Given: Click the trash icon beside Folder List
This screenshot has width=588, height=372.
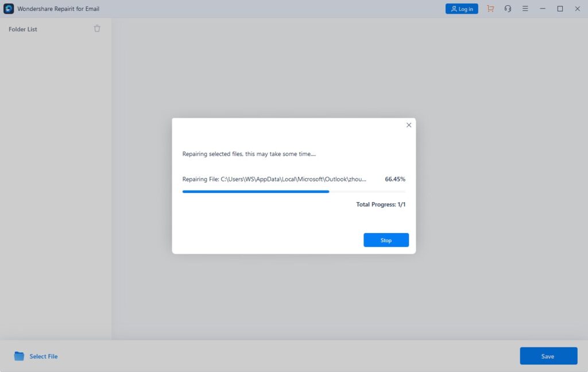Looking at the screenshot, I should [x=97, y=29].
